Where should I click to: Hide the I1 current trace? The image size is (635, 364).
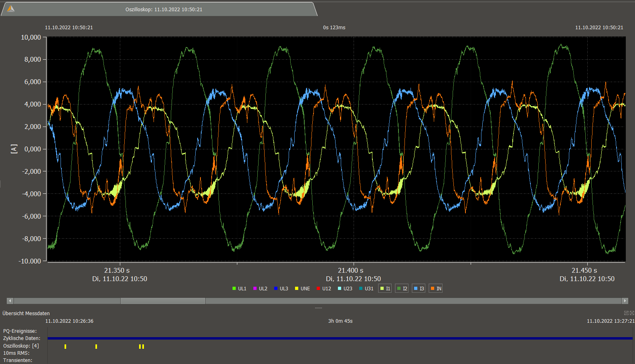[385, 288]
